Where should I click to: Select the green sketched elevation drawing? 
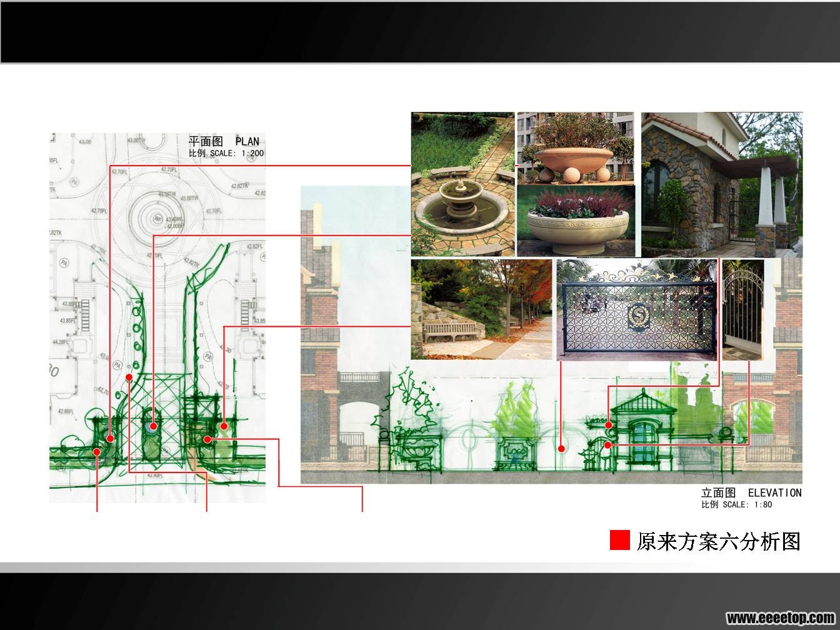coord(551,334)
